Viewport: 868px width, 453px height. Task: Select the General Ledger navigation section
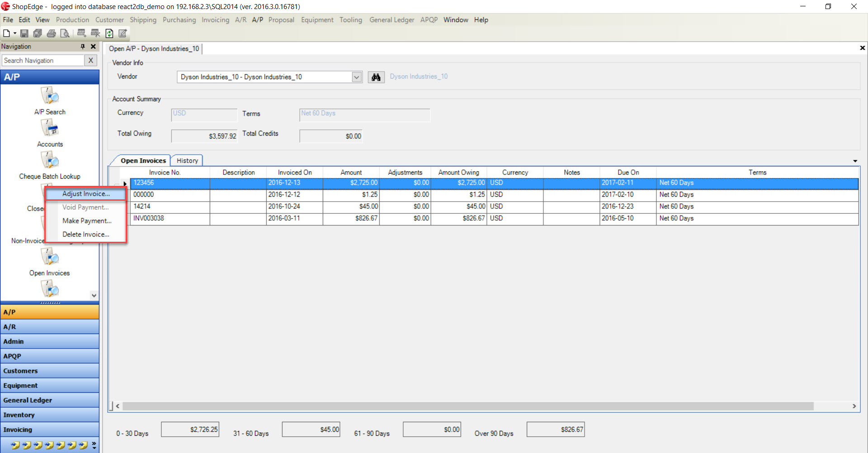click(50, 400)
